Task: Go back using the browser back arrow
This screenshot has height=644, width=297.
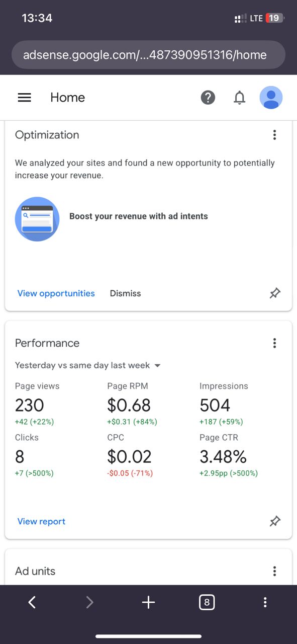Action: 32,602
